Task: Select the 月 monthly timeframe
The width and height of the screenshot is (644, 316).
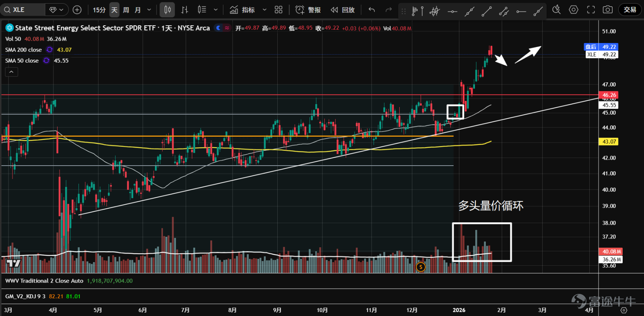Action: [138, 10]
